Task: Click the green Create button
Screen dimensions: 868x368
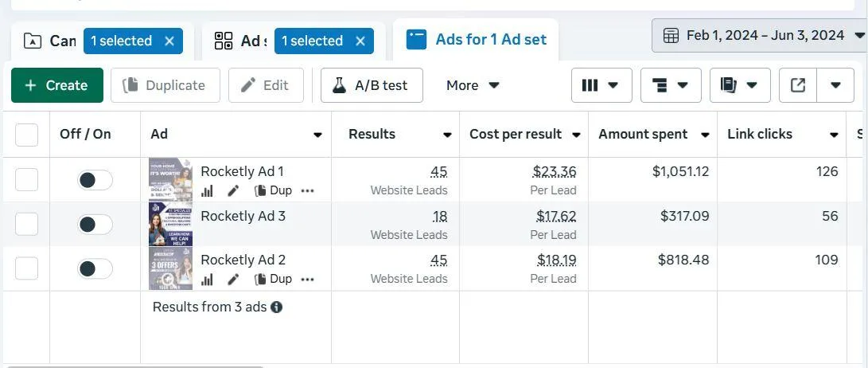Action: pos(57,85)
